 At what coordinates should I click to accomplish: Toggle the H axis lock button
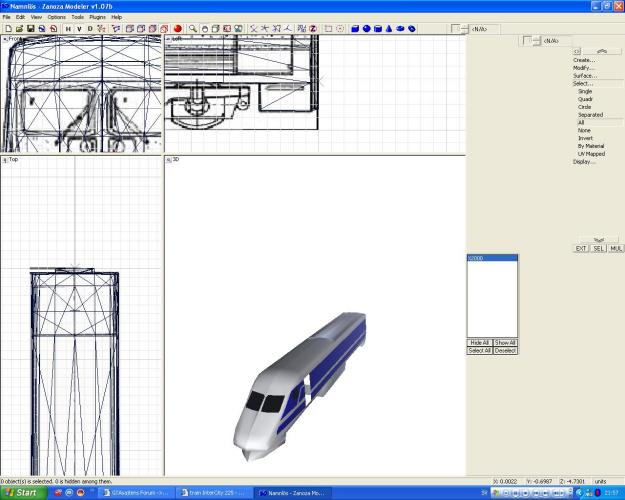point(68,29)
